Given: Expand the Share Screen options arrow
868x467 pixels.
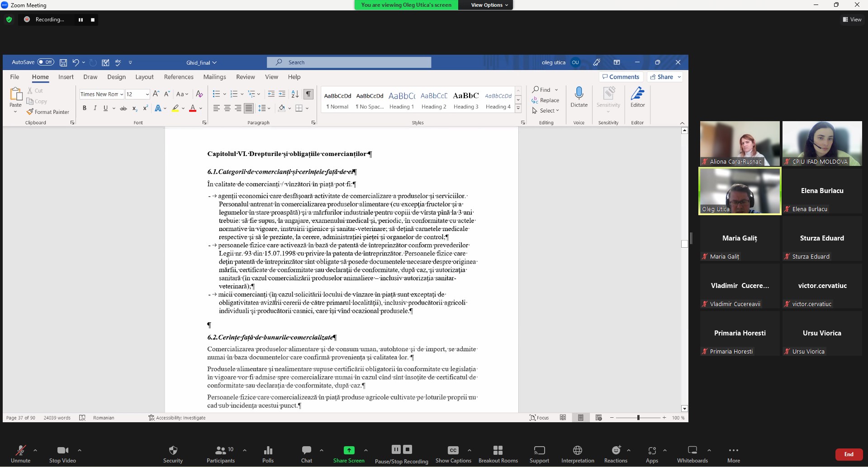Looking at the screenshot, I should [366, 450].
